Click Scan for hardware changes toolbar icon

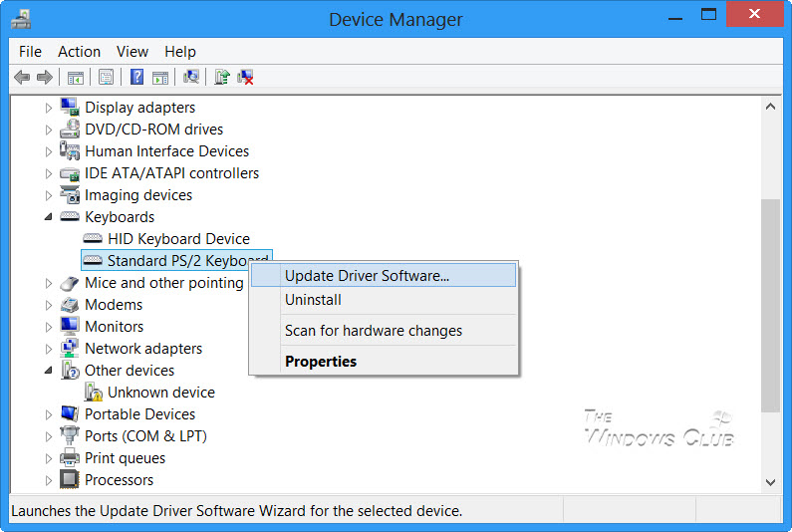(191, 77)
